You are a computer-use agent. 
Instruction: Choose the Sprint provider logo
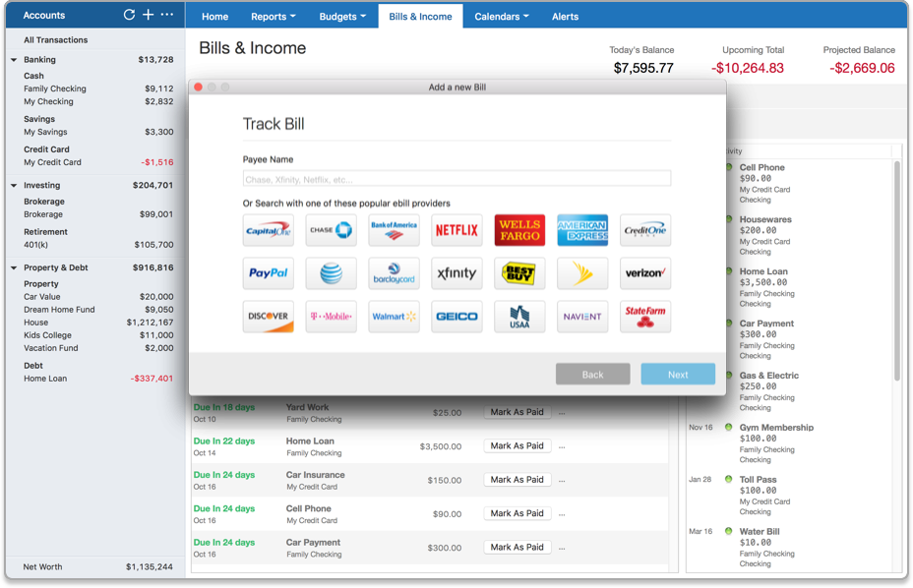tap(582, 273)
